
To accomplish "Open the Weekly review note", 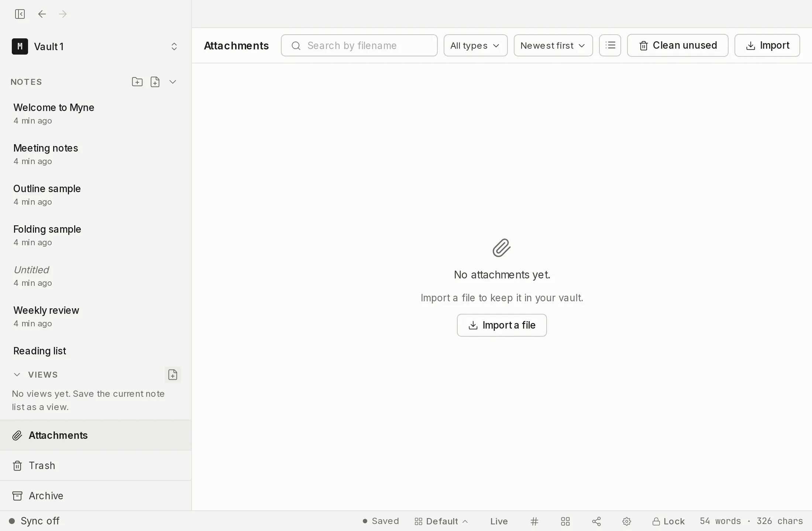I will [96, 316].
